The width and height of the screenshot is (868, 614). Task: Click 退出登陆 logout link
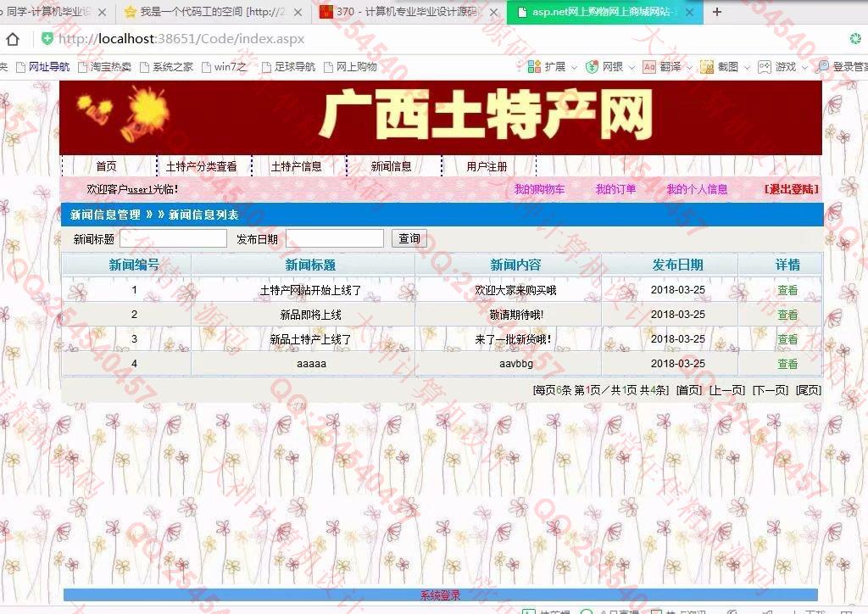pos(791,189)
